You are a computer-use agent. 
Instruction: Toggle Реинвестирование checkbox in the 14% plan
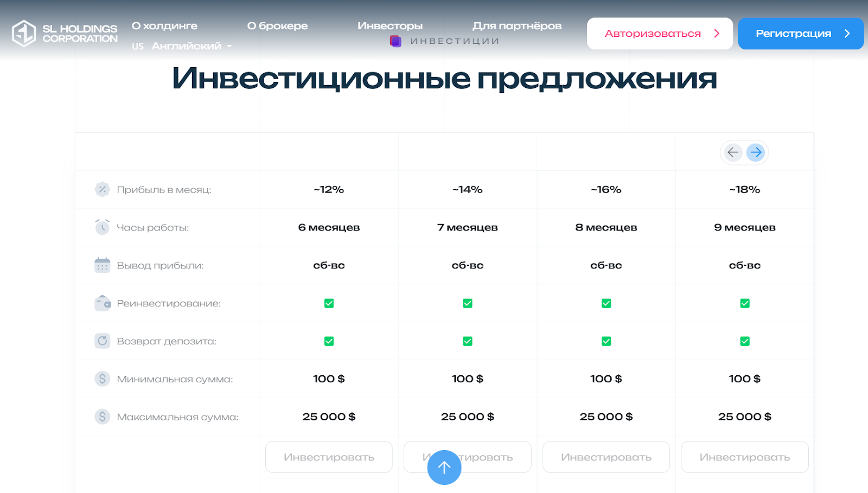[x=468, y=303]
